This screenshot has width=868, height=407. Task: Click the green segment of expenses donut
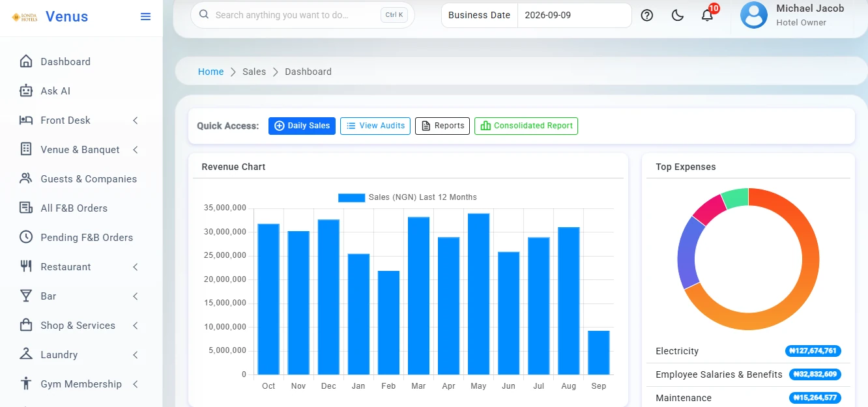(x=736, y=197)
